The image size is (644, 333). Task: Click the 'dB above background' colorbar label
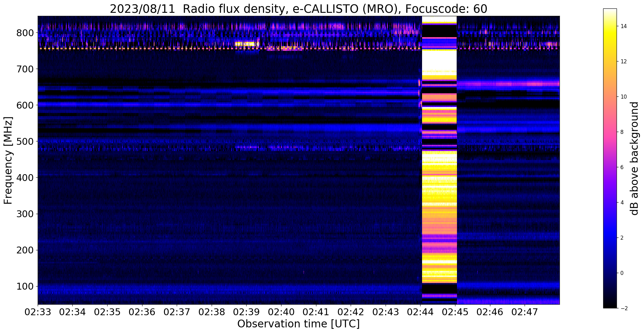pos(635,158)
